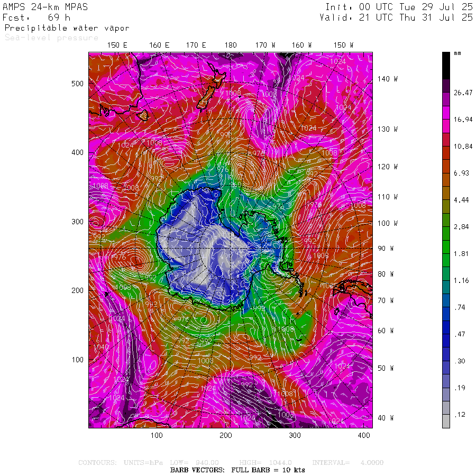The width and height of the screenshot is (476, 476).
Task: Click the black swatch at the colorbar top
Action: pos(446,65)
